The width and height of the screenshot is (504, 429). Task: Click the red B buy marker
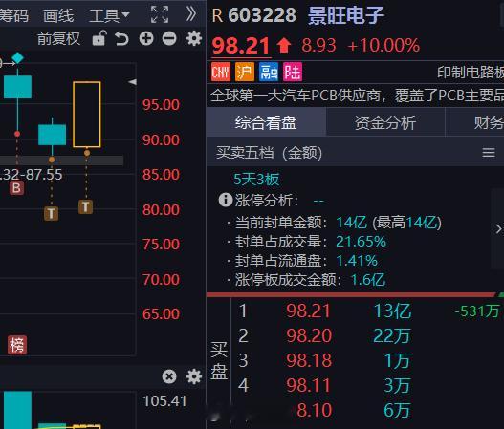tap(16, 188)
